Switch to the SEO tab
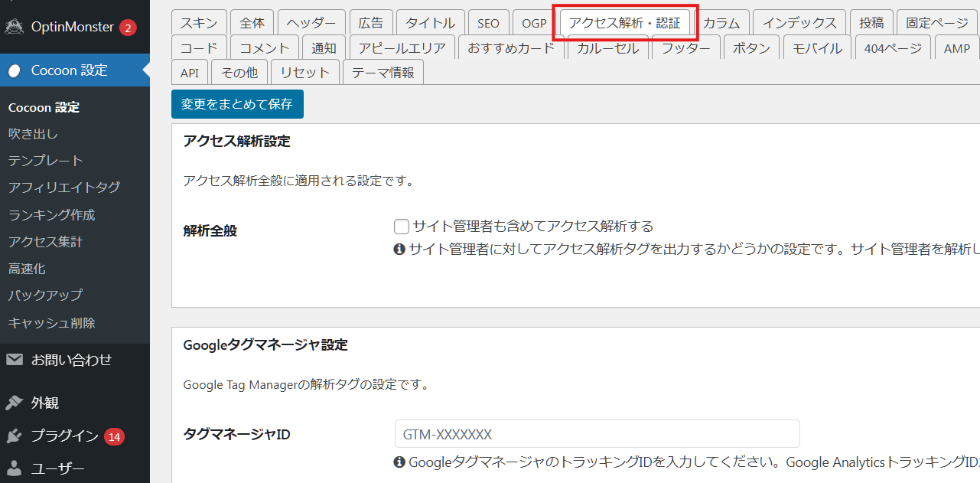The height and width of the screenshot is (483, 980). point(483,23)
